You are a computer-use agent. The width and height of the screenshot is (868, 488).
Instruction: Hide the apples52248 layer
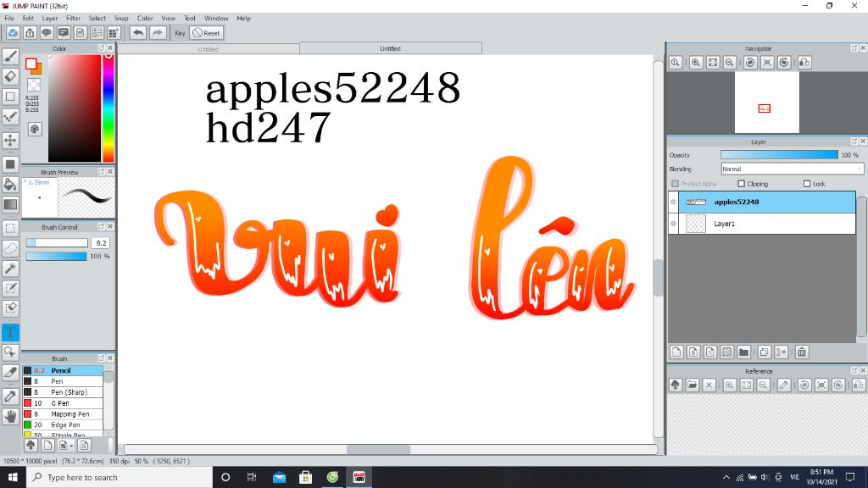point(673,202)
